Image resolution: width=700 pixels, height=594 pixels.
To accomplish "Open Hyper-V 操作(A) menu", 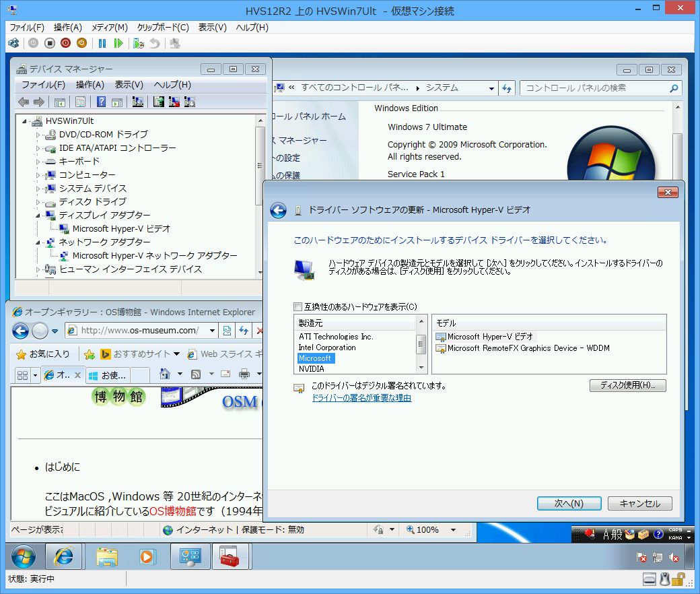I will click(68, 28).
